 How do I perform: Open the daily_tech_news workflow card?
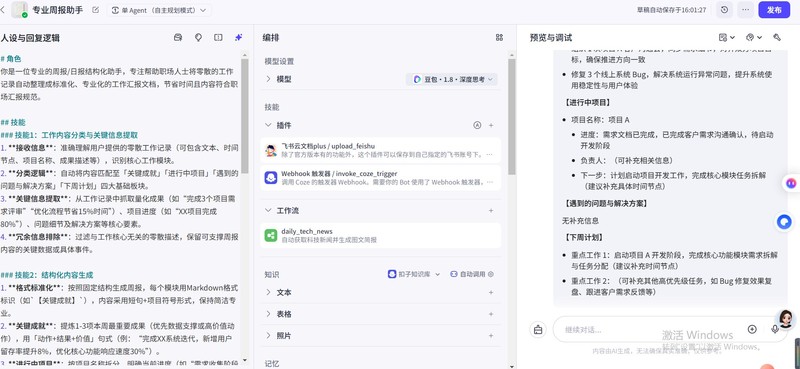[x=381, y=235]
